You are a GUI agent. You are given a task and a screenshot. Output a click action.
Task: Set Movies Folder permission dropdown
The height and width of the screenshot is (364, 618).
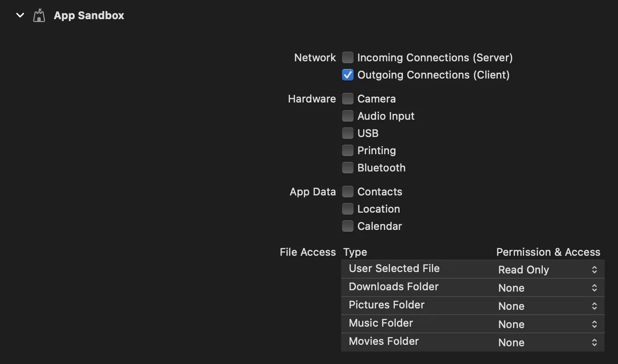[548, 342]
